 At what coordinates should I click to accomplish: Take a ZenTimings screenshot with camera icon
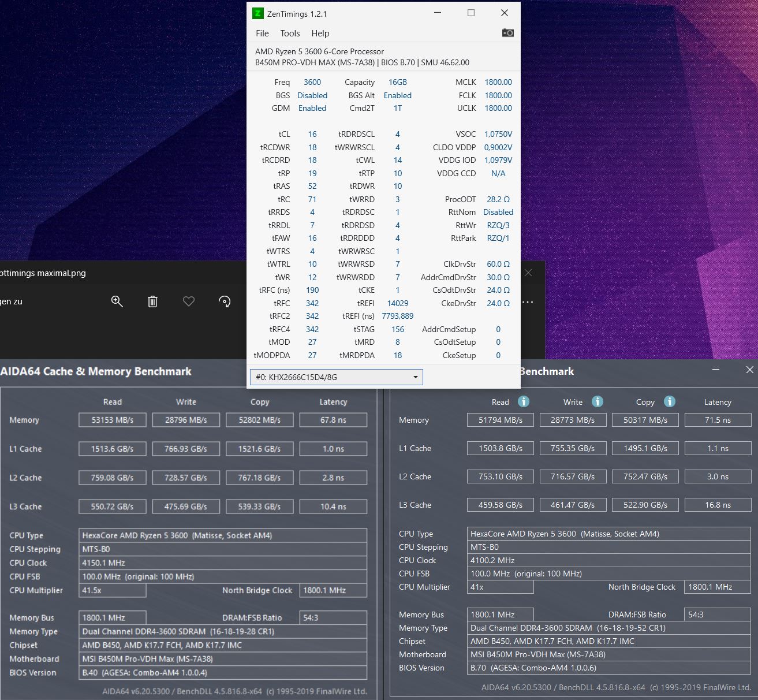[507, 33]
